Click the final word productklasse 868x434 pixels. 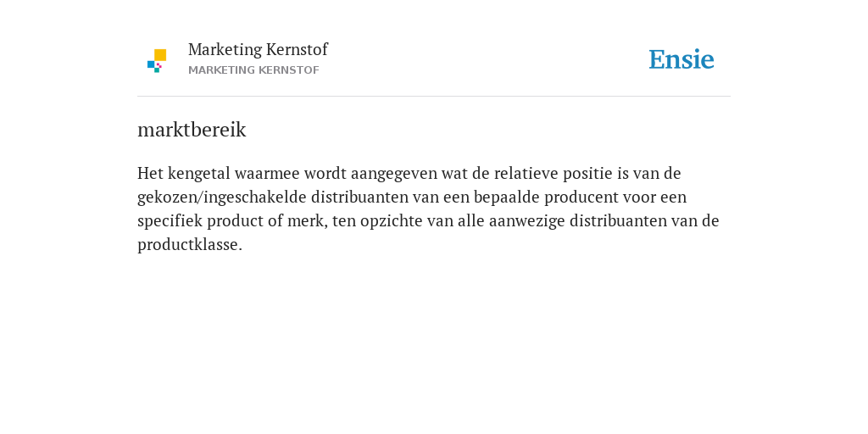190,245
